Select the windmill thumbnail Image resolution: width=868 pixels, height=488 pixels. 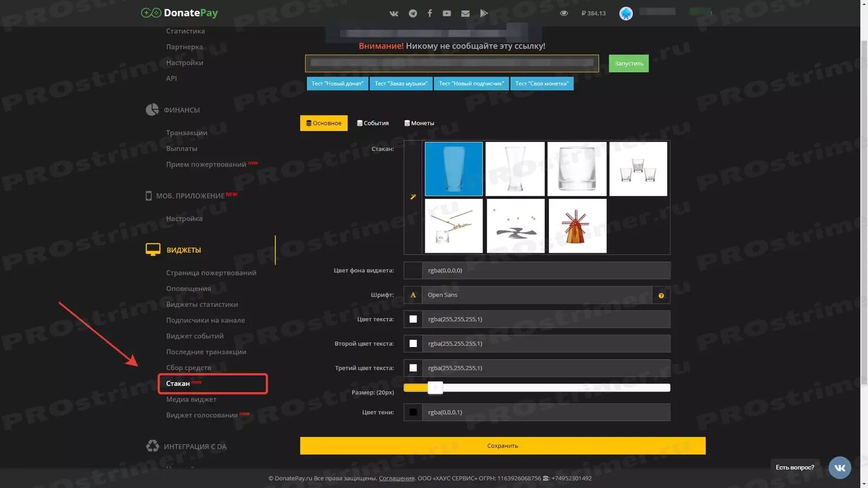[577, 226]
